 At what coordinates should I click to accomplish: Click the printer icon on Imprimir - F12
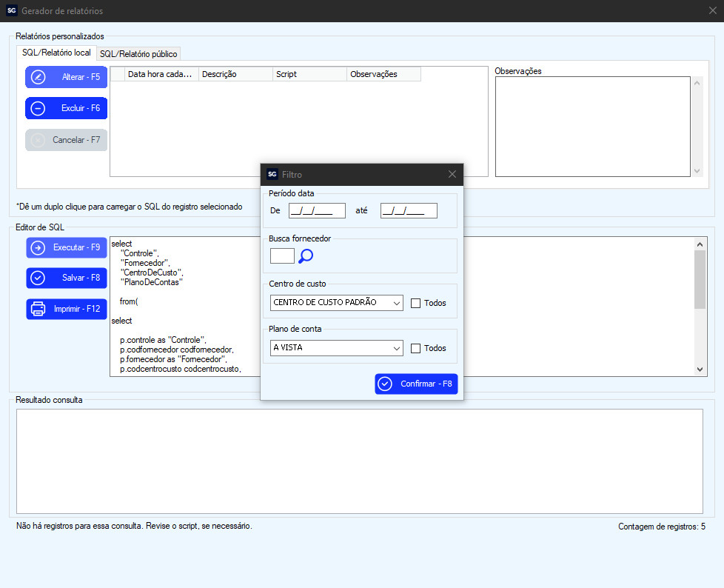38,309
